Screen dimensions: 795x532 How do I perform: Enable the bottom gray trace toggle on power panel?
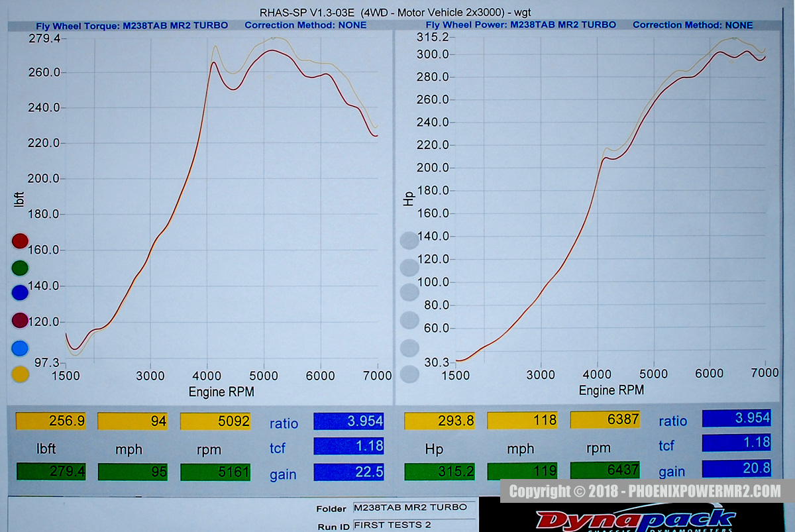409,374
